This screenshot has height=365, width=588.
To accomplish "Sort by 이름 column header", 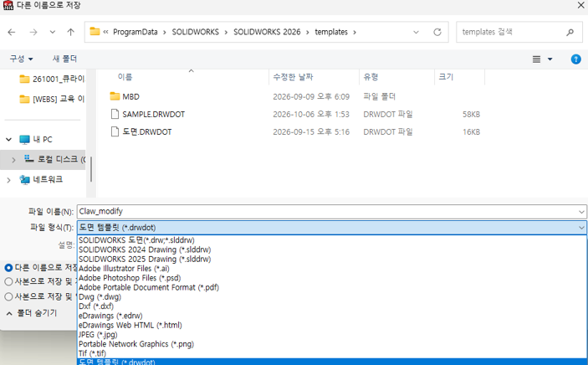I will point(125,77).
